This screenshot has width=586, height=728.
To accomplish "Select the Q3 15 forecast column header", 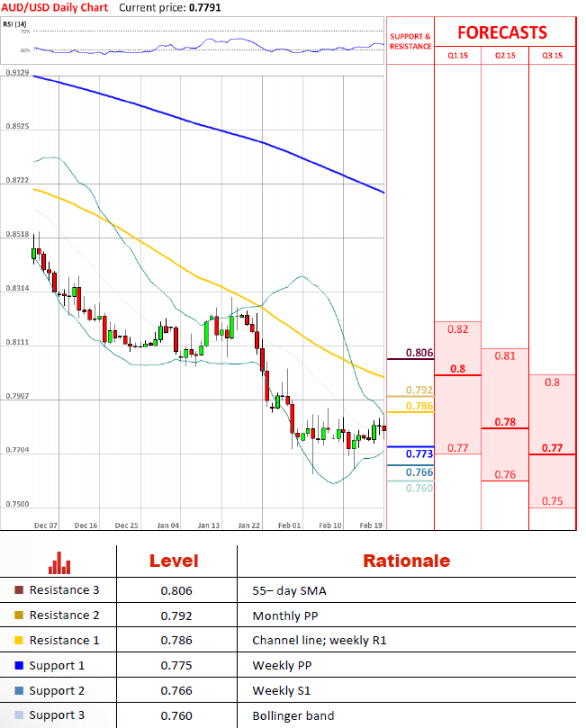I will 553,56.
